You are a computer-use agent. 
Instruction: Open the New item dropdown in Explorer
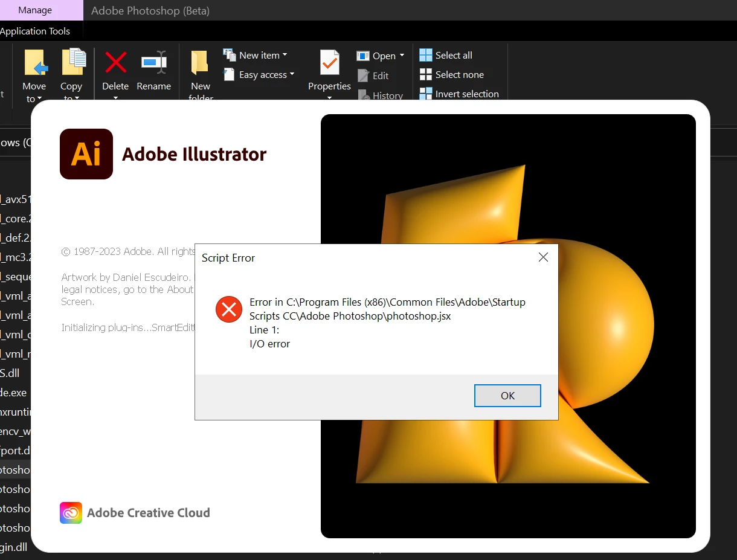tap(256, 55)
